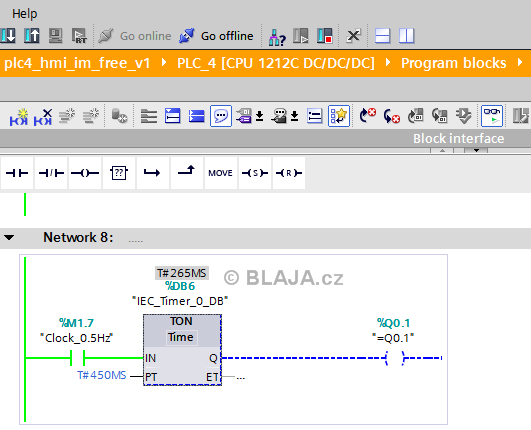The width and height of the screenshot is (531, 430).
Task: Select the Clock_0.5Hz contact
Action: pyautogui.click(x=77, y=358)
